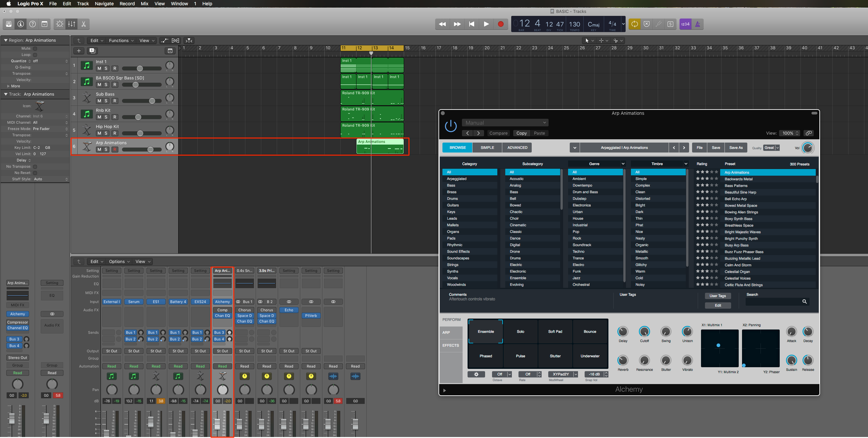The height and width of the screenshot is (438, 868).
Task: Click the Alchemy instrument slot in mixer
Action: (x=223, y=302)
